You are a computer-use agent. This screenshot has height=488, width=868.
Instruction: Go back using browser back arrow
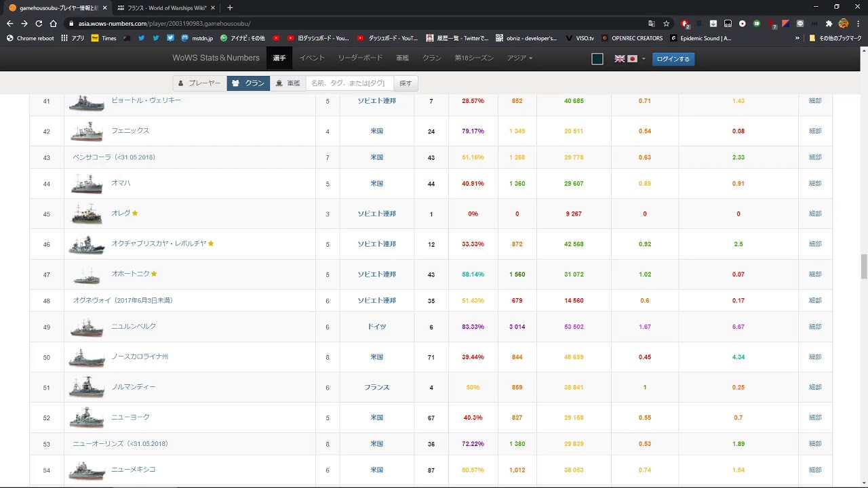pos(9,23)
